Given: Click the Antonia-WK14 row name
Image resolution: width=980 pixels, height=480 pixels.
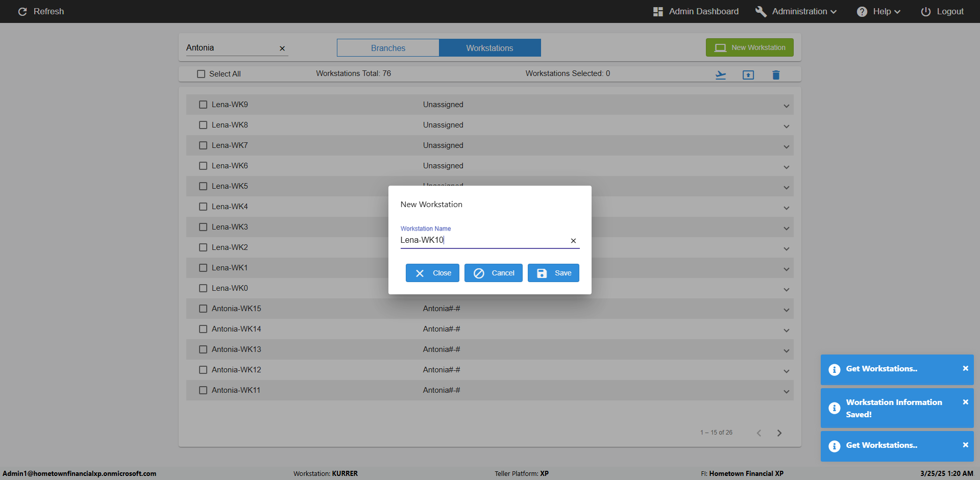Looking at the screenshot, I should click(x=236, y=329).
